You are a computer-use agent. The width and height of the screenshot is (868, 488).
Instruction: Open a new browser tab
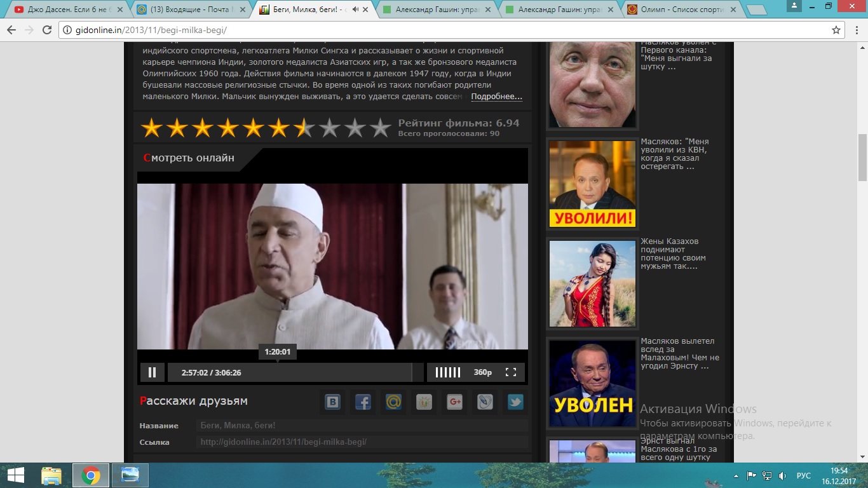coord(756,10)
